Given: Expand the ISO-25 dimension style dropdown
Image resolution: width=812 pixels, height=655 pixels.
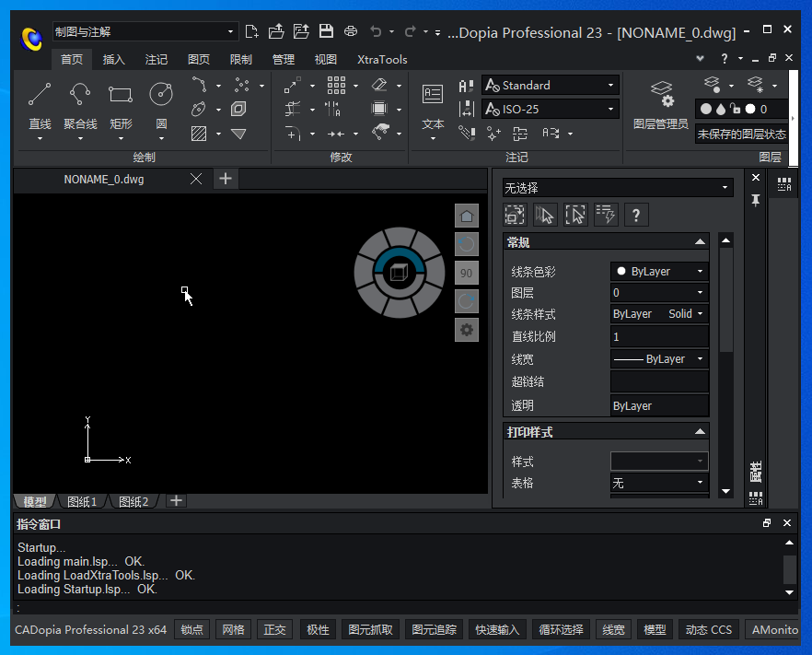Looking at the screenshot, I should (x=610, y=110).
